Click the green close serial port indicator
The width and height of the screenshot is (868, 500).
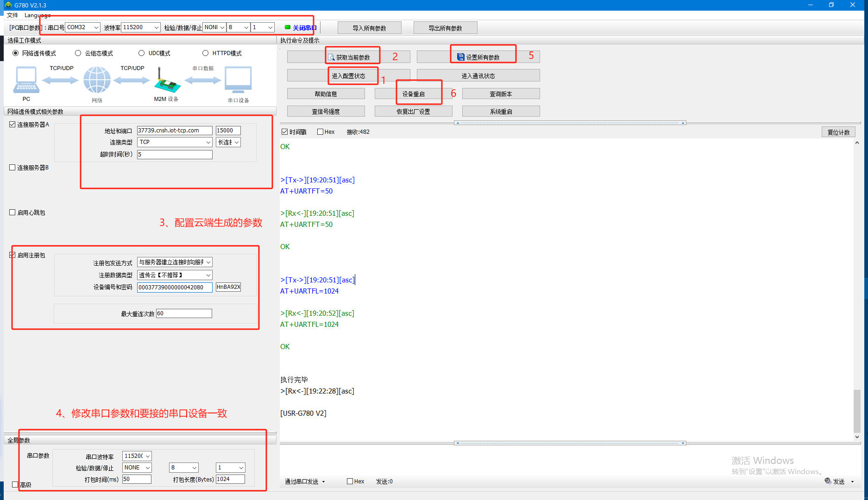tap(288, 27)
